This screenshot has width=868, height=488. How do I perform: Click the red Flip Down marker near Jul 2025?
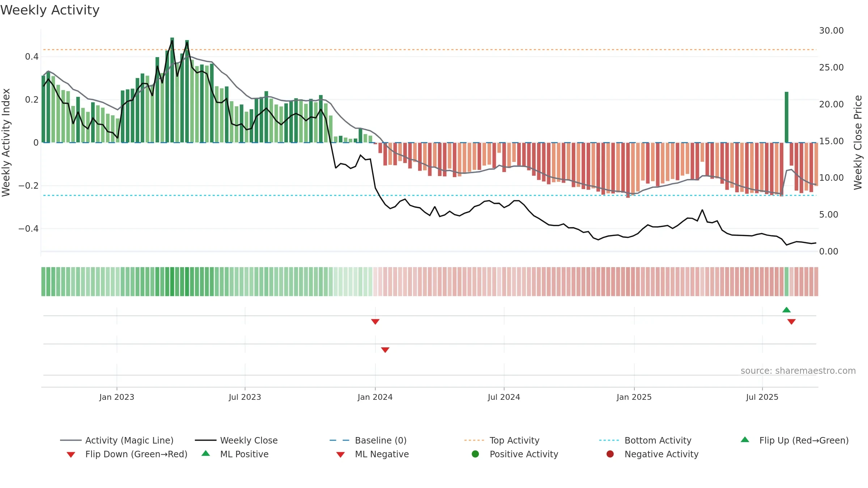pyautogui.click(x=791, y=322)
